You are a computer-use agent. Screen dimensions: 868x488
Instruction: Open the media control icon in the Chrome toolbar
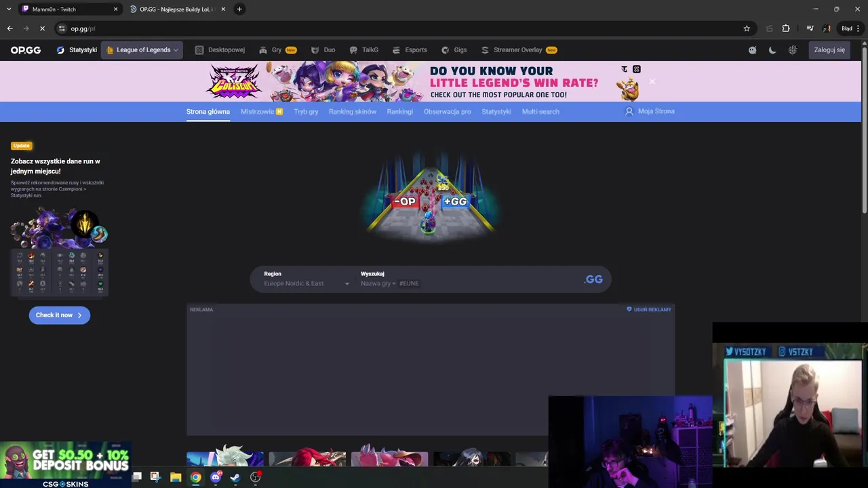click(x=810, y=28)
